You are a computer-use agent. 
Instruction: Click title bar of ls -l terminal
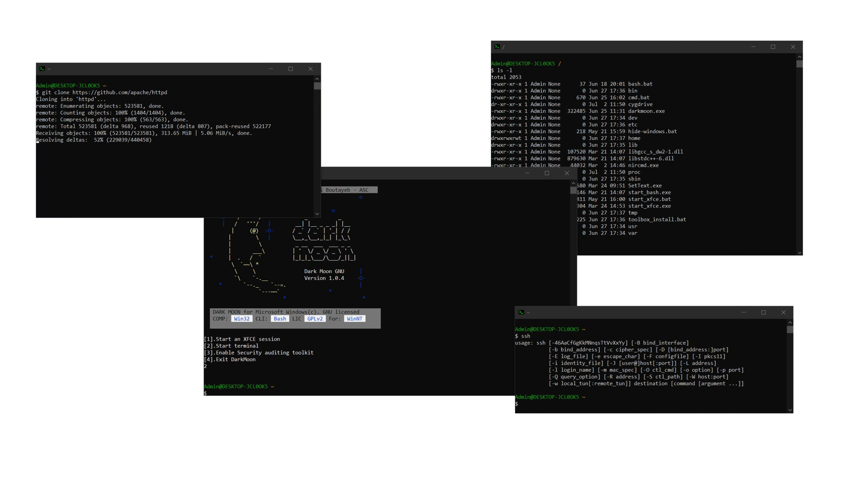(x=624, y=47)
